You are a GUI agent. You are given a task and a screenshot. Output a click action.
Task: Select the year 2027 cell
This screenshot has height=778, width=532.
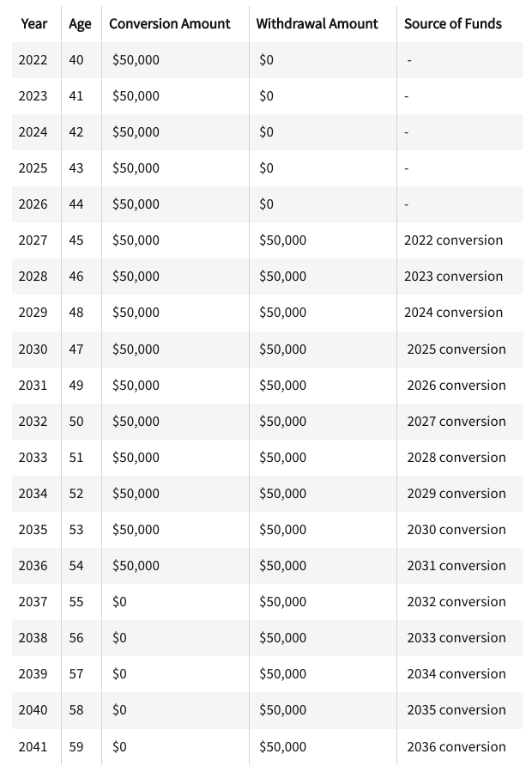pos(33,240)
